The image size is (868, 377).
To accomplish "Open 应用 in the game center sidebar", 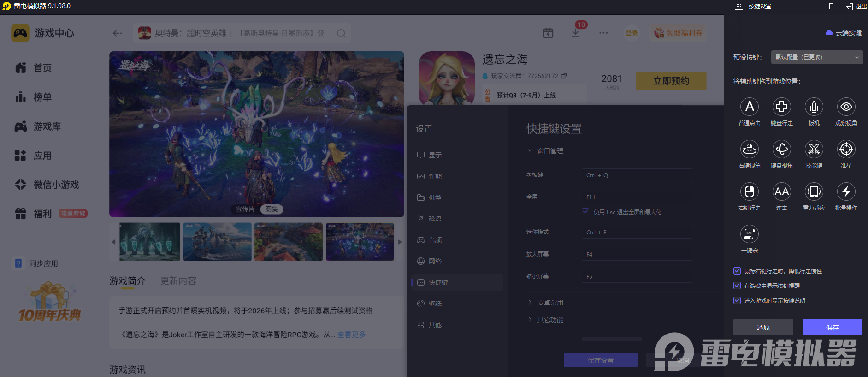I will [x=33, y=156].
